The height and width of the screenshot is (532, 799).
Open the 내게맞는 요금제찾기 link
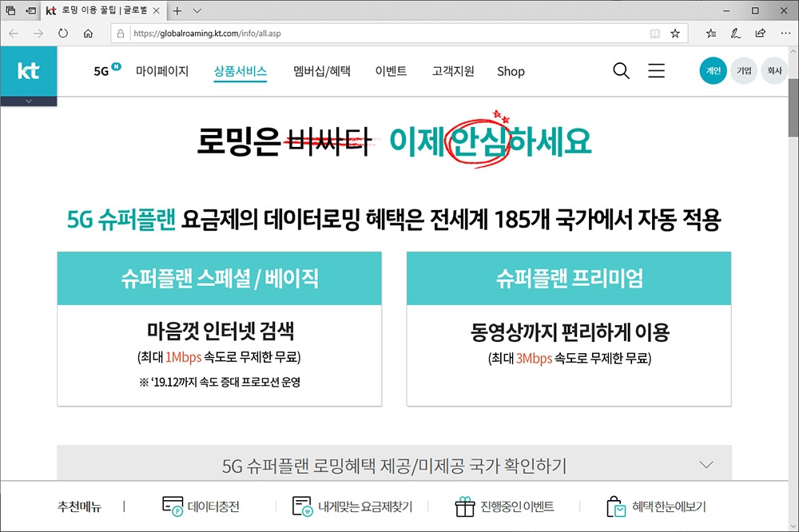[365, 506]
